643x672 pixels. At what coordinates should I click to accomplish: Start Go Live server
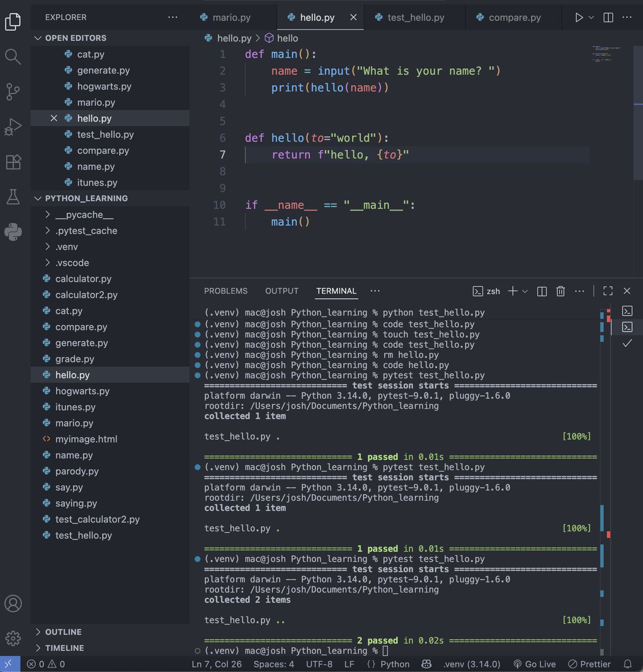534,664
